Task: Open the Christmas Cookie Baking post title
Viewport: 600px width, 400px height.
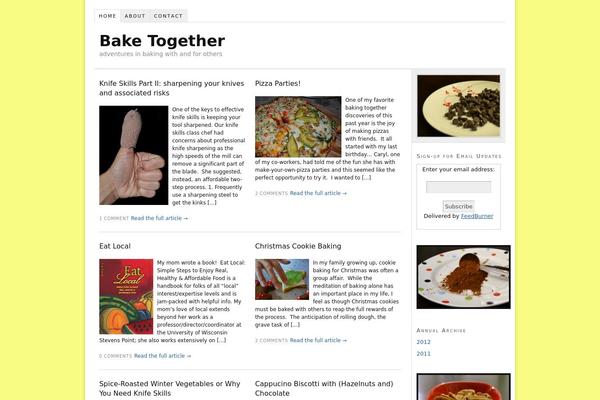Action: click(298, 246)
